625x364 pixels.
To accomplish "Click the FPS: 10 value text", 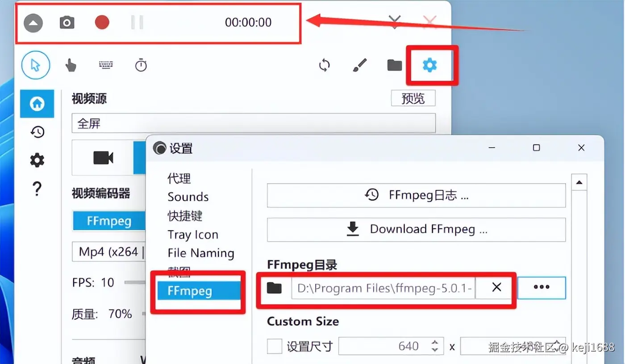I will click(x=93, y=282).
